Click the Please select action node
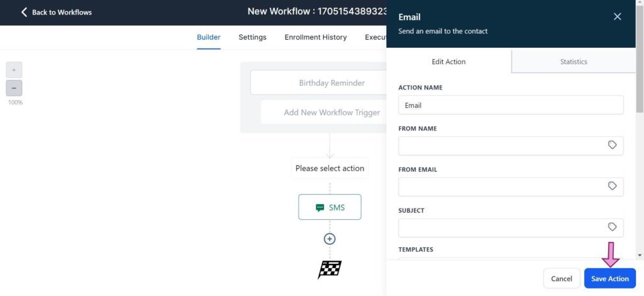644x296 pixels. pos(330,168)
